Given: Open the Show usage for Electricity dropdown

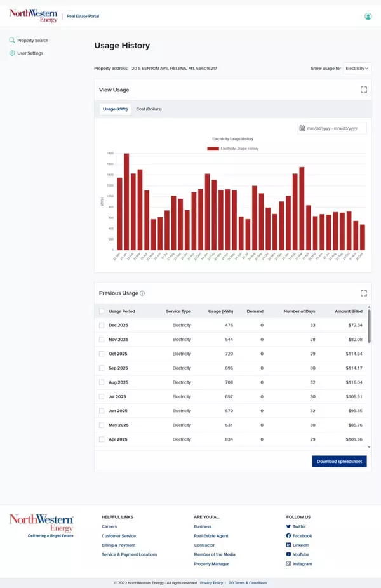Looking at the screenshot, I should [x=357, y=68].
